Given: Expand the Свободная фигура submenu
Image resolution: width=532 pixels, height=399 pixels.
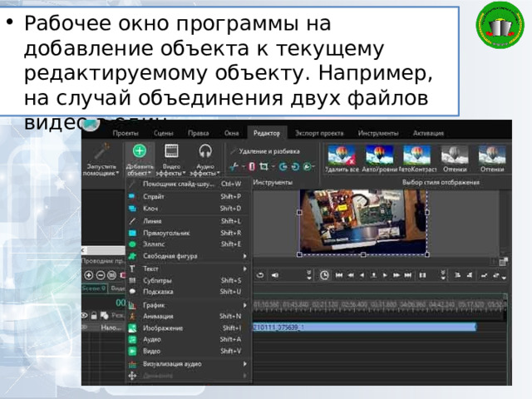Looking at the screenshot, I should 189,256.
